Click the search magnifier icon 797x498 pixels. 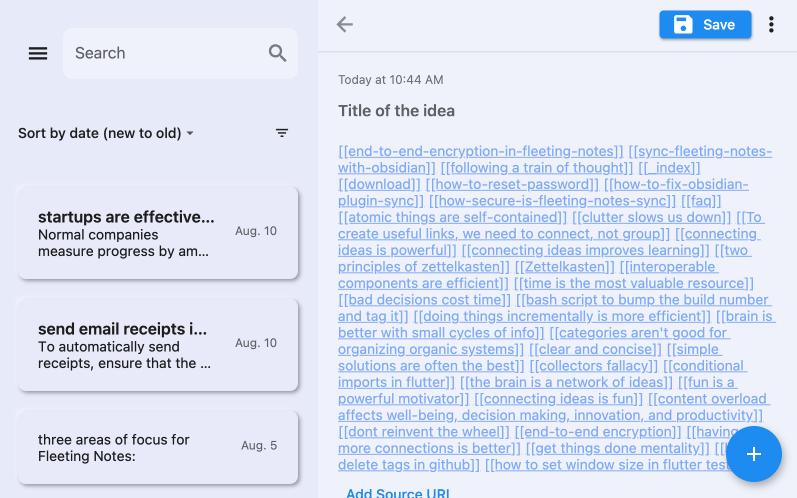[x=278, y=54]
